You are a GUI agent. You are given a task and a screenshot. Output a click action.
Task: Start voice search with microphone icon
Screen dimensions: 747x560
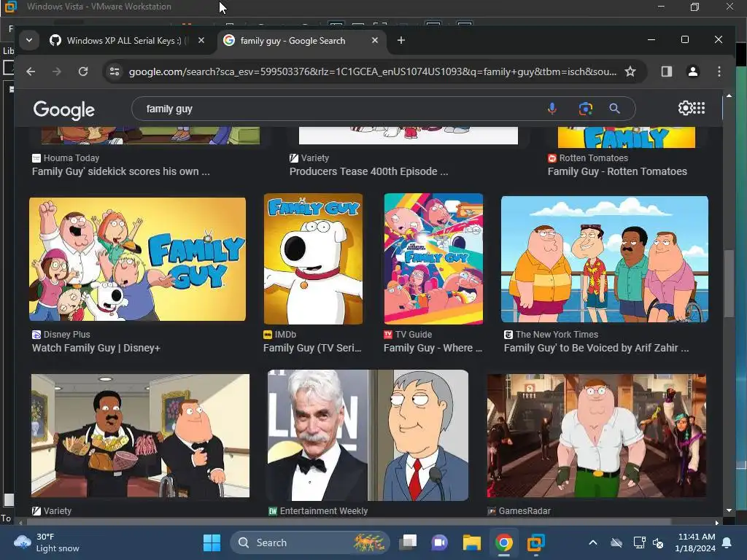552,109
